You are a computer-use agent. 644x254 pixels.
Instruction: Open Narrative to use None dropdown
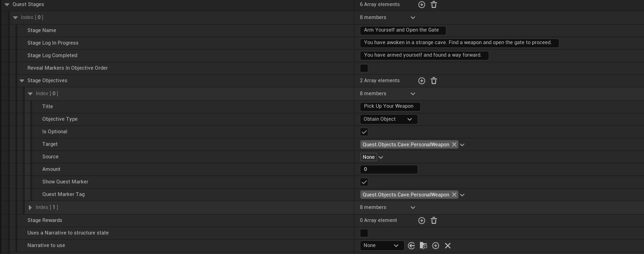pos(382,246)
